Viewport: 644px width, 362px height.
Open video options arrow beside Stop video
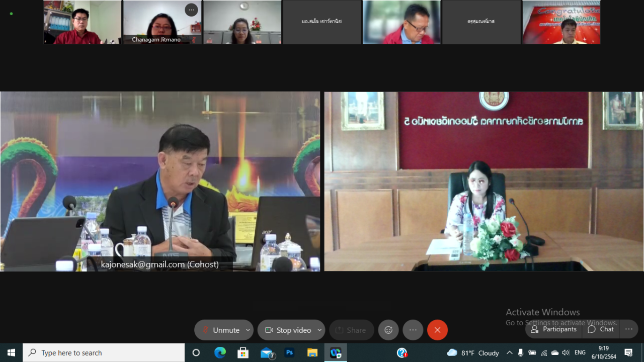[x=319, y=330]
